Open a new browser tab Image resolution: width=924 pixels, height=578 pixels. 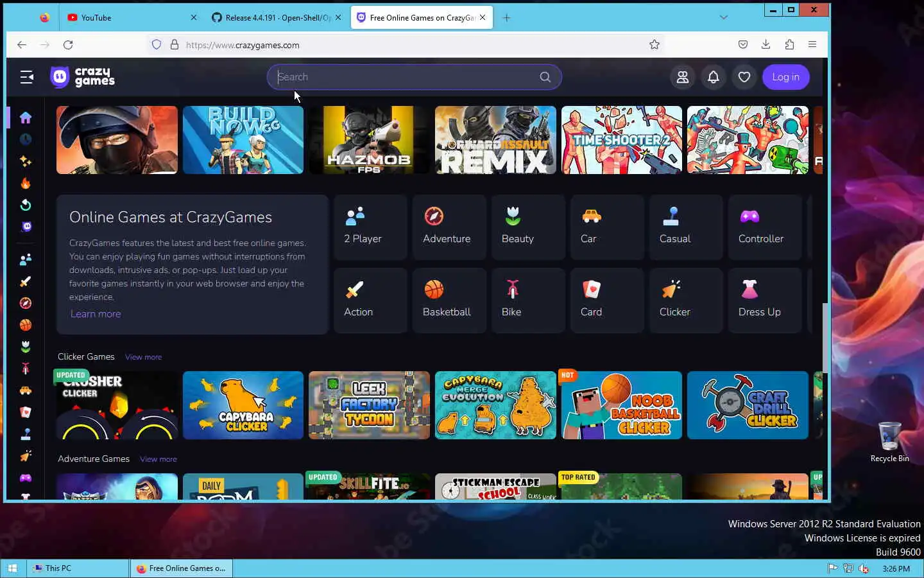click(x=506, y=17)
